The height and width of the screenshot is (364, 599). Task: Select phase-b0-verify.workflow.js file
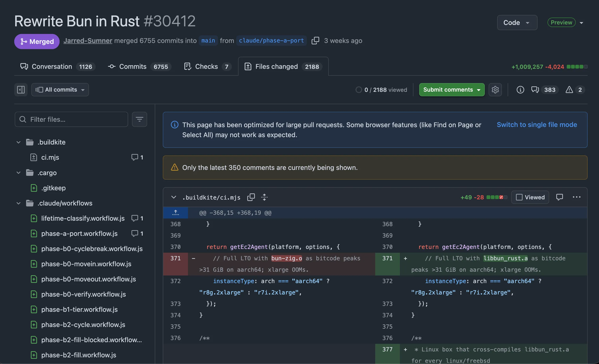[83, 294]
